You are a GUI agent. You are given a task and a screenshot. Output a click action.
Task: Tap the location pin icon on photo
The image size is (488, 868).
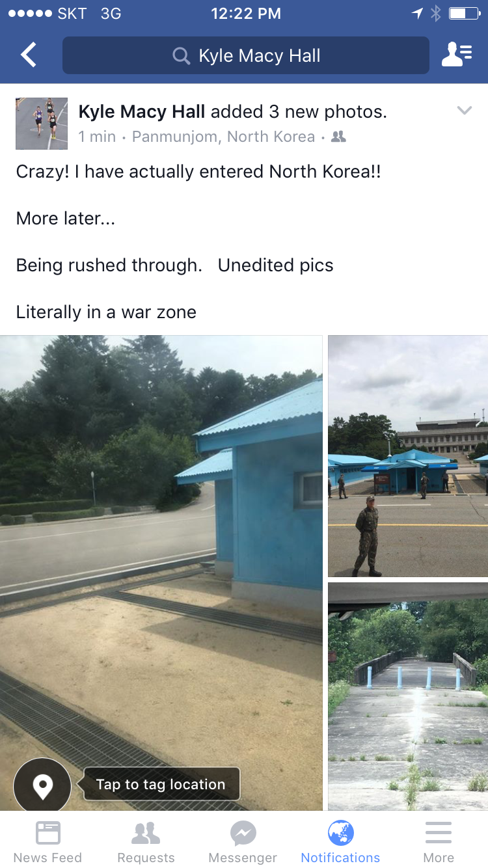pyautogui.click(x=42, y=787)
